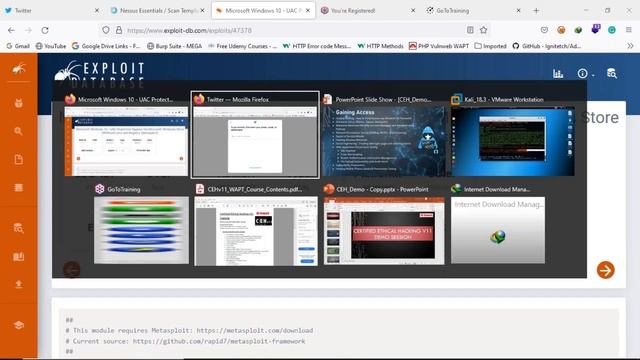Click the tracking protection shield icon
This screenshot has width=640, height=360.
(x=106, y=30)
